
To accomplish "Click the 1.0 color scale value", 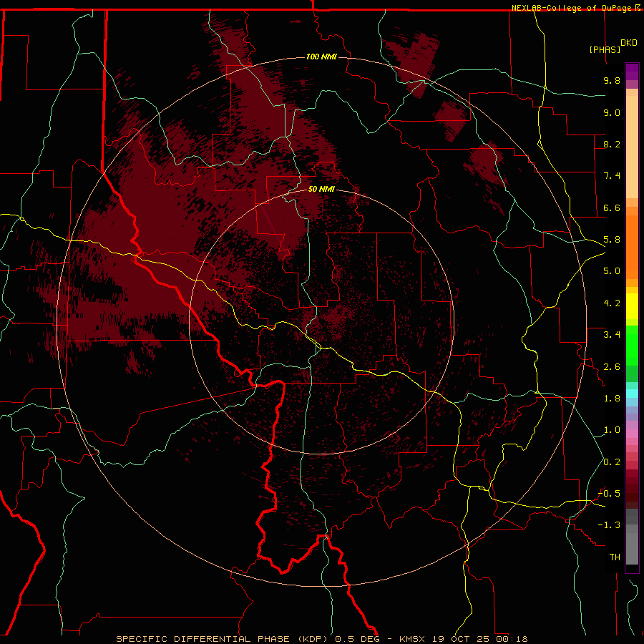I will (612, 430).
